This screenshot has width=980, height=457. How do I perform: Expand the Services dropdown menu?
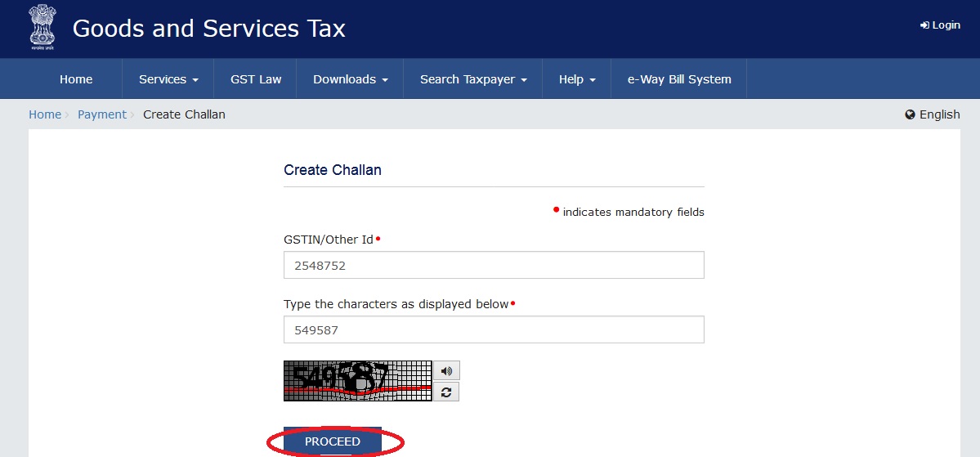click(x=168, y=79)
